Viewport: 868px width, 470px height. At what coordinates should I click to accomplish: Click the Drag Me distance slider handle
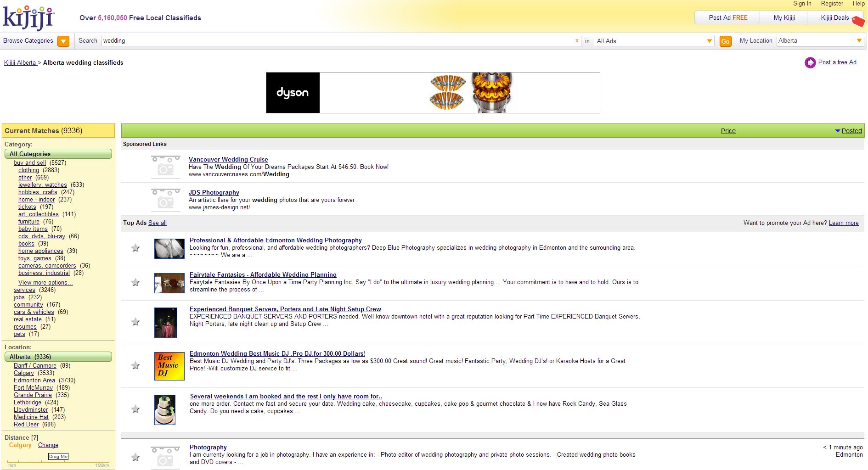coord(58,457)
